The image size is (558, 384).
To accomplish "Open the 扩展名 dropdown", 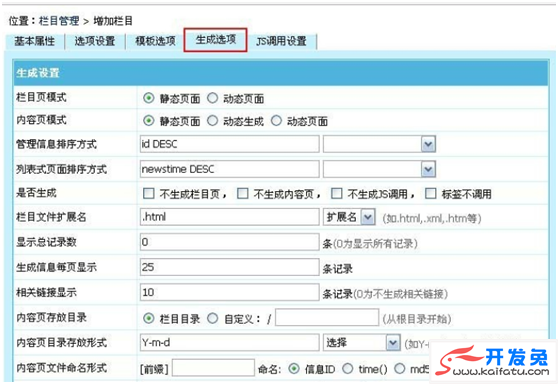I will (x=349, y=217).
